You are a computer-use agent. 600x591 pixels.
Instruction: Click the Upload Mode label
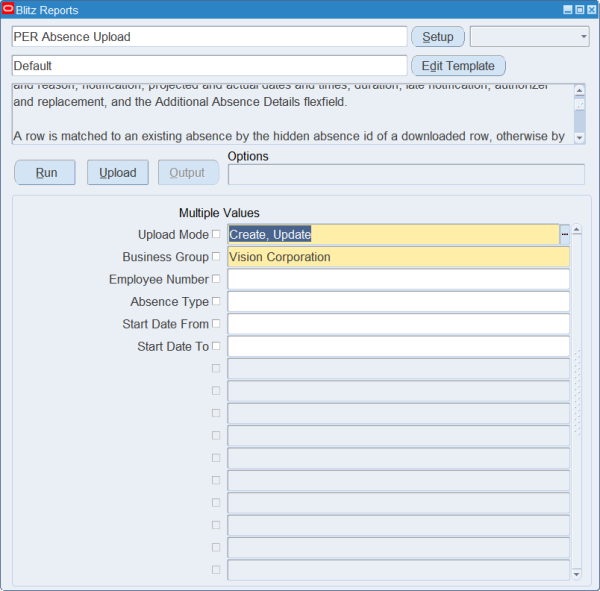(173, 235)
